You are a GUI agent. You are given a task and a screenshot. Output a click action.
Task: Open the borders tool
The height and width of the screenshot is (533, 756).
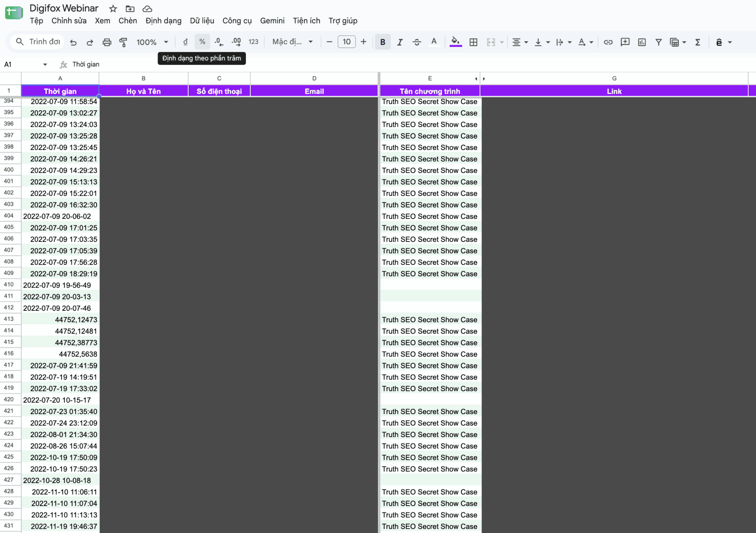tap(473, 42)
